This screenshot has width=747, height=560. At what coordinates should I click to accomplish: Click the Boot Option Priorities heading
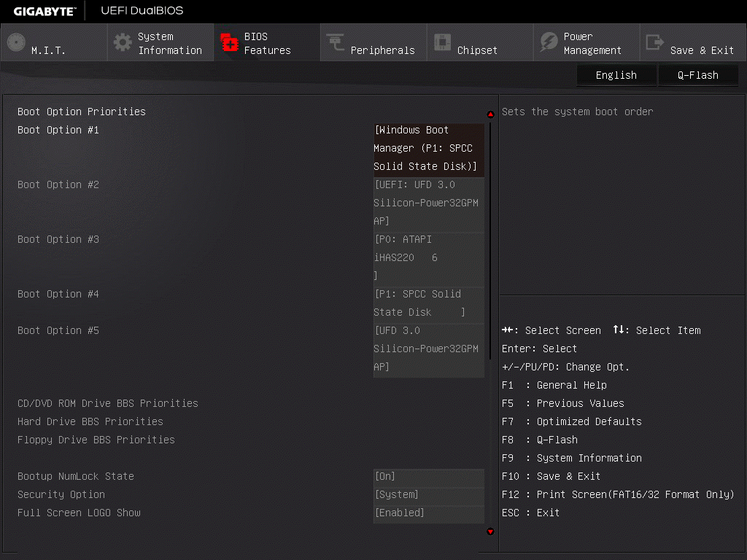(82, 112)
